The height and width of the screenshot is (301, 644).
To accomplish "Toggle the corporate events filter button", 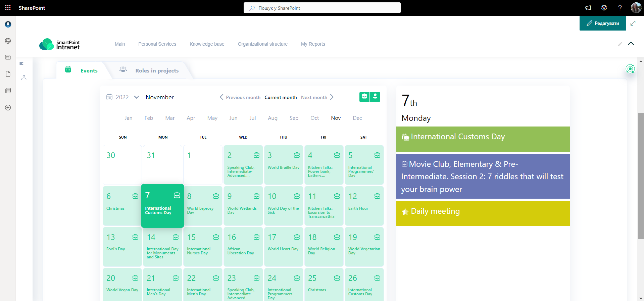I will click(x=364, y=97).
